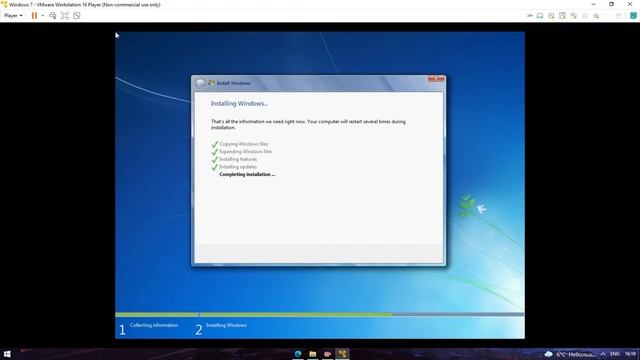Minimize the VMware Player window
This screenshot has height=360, width=640.
tap(593, 4)
